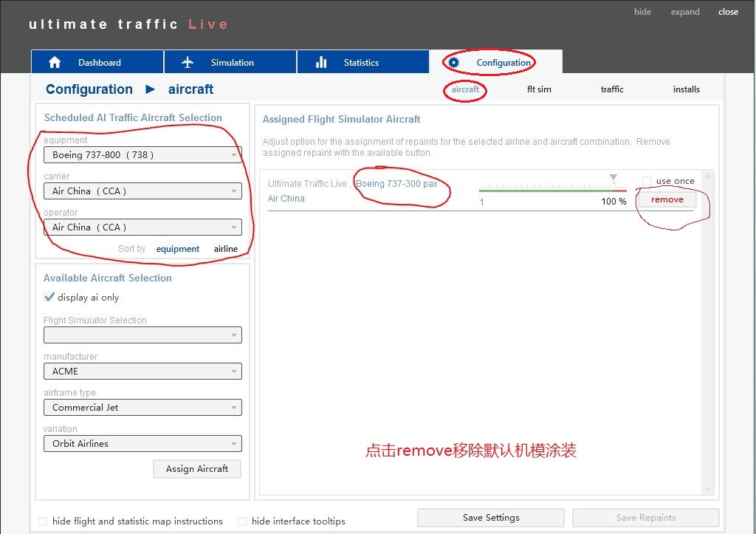Click the Save Repaints button

(x=645, y=518)
